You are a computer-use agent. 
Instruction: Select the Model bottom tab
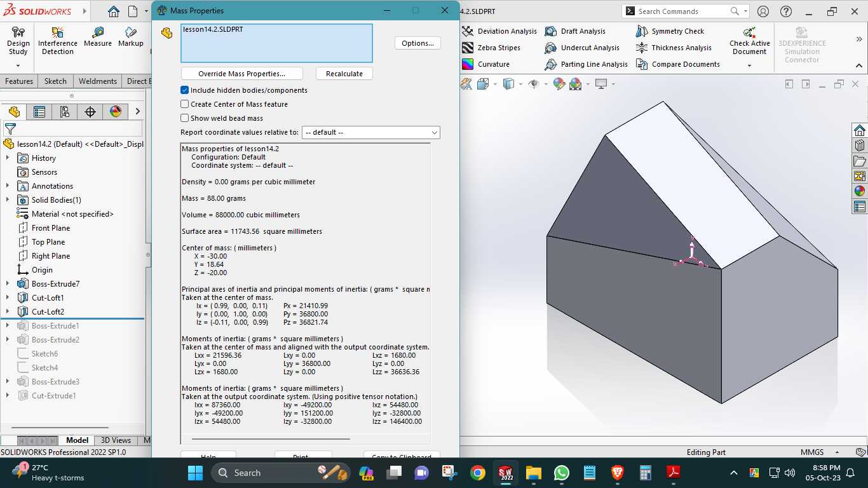(x=78, y=440)
